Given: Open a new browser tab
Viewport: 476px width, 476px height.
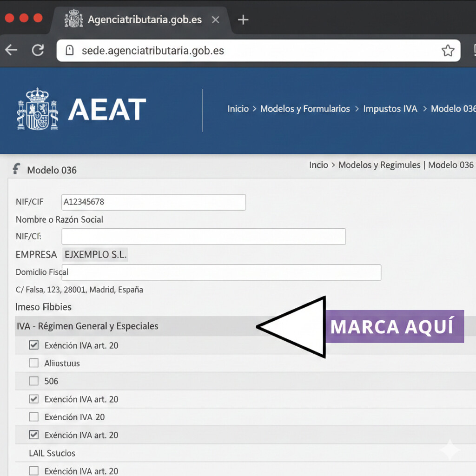Looking at the screenshot, I should click(x=243, y=19).
